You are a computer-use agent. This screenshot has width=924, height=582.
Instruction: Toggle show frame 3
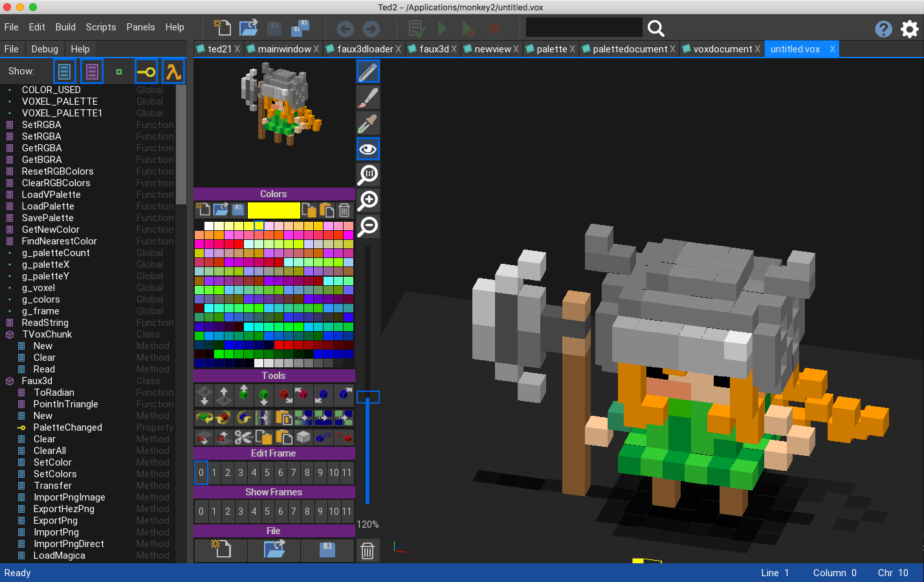pyautogui.click(x=241, y=512)
